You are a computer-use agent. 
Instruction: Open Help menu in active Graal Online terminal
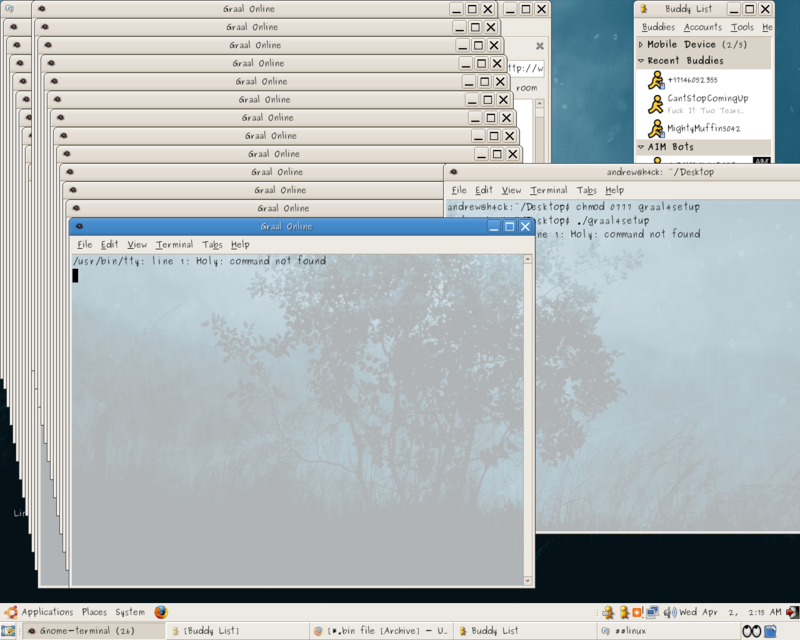[240, 244]
